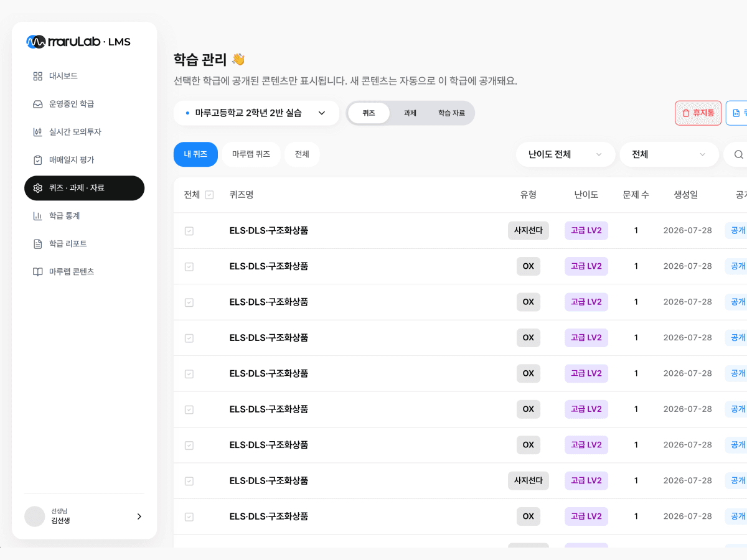Open 학급 리포트 document icon
747x560 pixels.
[38, 244]
